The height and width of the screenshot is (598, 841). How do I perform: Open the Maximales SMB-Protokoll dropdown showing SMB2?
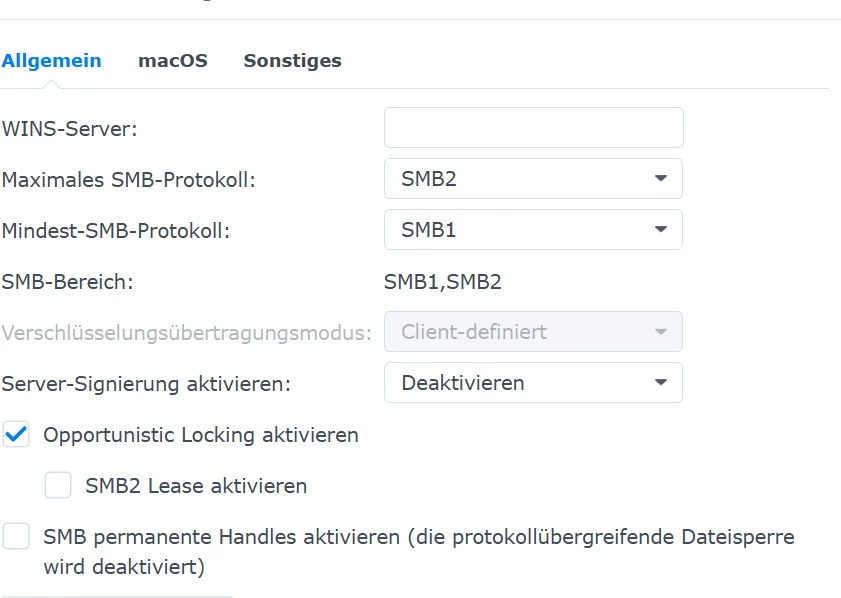[533, 179]
